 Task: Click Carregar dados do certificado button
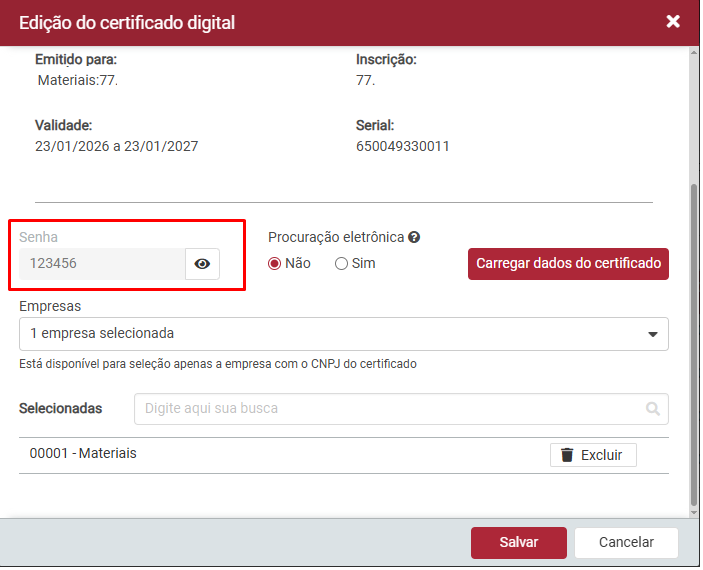point(568,264)
